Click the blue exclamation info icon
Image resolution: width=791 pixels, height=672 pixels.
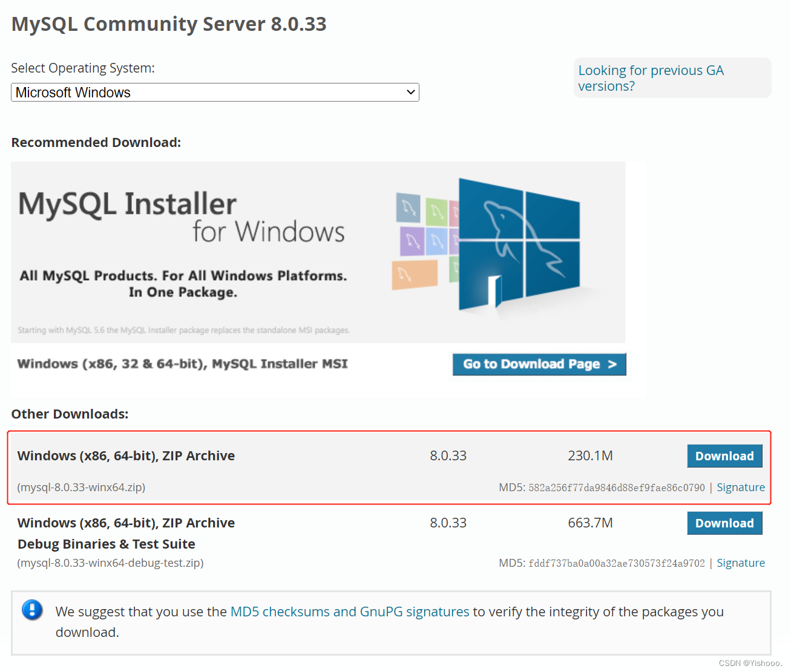pyautogui.click(x=32, y=610)
